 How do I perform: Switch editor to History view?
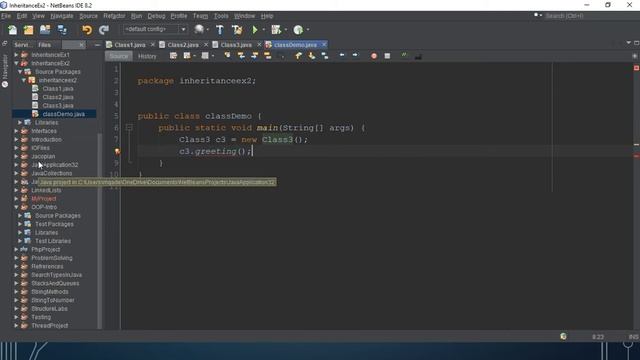(x=147, y=56)
